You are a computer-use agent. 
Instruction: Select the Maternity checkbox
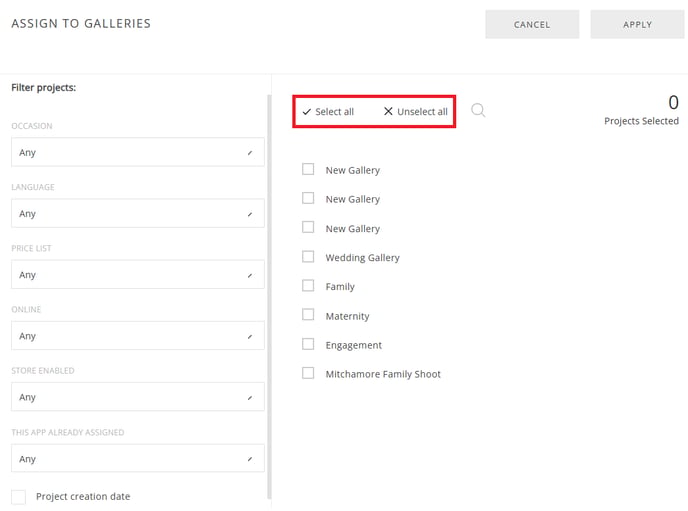coord(308,314)
